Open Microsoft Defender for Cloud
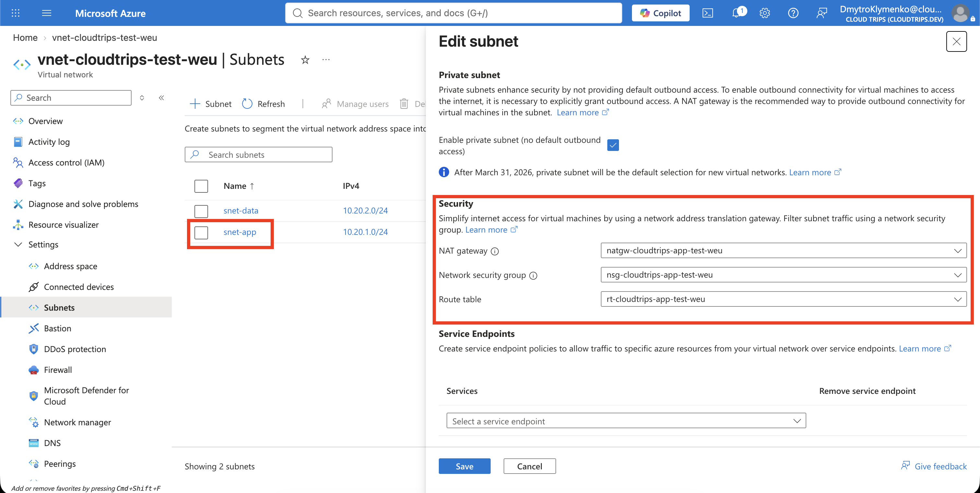980x493 pixels. coord(86,396)
